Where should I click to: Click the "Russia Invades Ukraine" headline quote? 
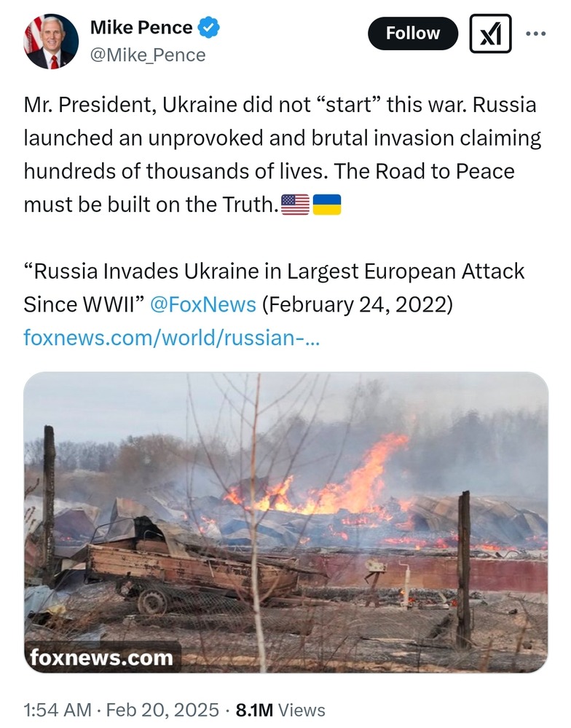point(274,272)
